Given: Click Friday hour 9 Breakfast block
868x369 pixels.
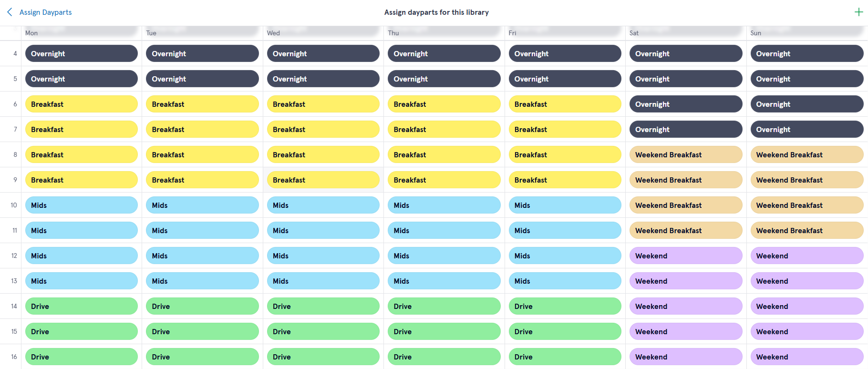Looking at the screenshot, I should [565, 180].
